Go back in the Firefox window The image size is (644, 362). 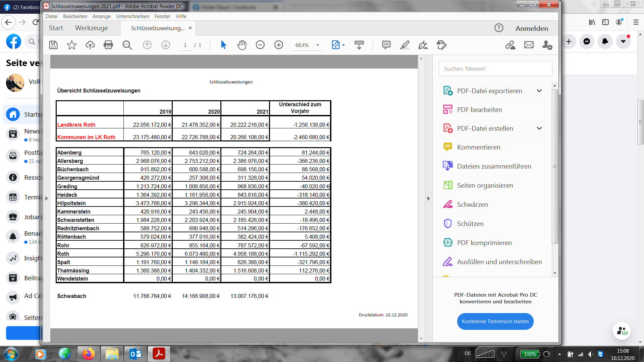coord(9,22)
